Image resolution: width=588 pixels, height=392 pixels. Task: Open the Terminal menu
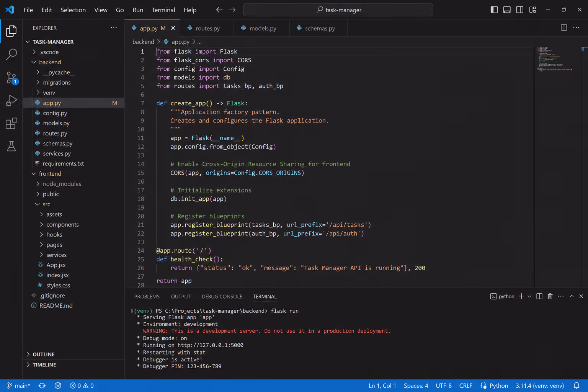[x=163, y=10]
